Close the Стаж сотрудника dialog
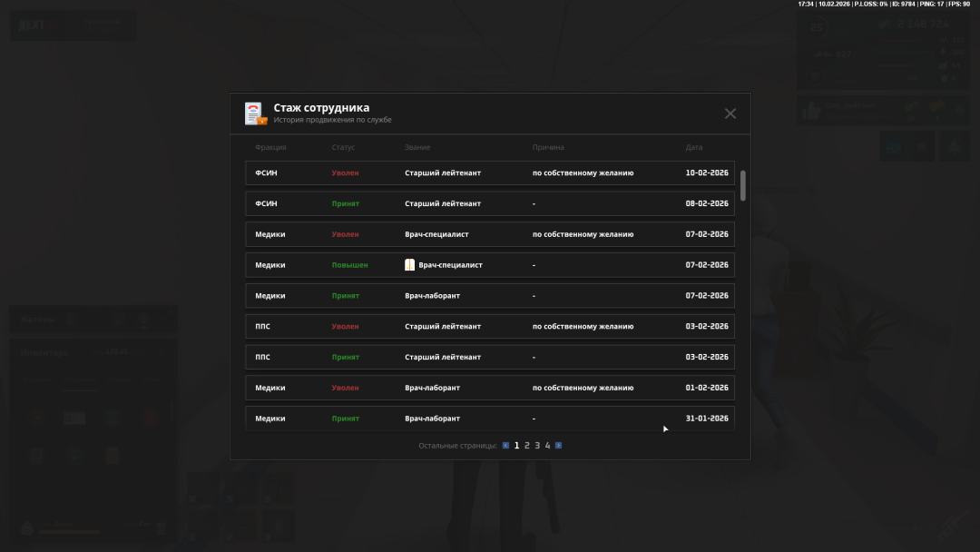 730,113
